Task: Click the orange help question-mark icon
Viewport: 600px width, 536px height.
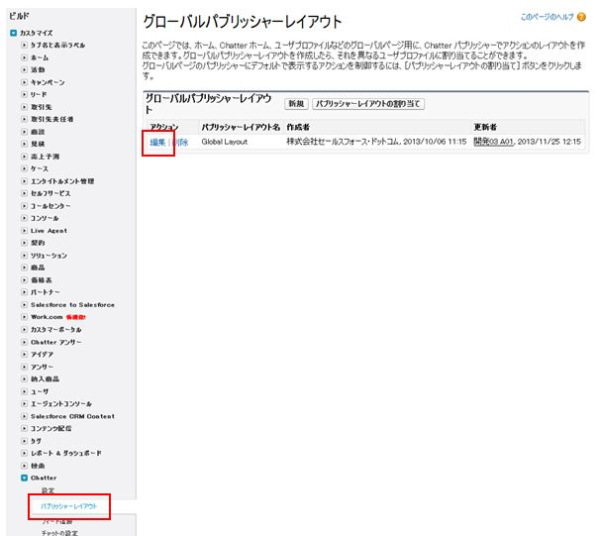Action: point(581,17)
